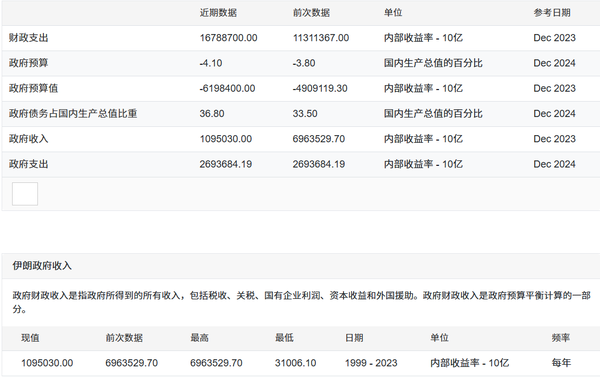Image resolution: width=600 pixels, height=379 pixels.
Task: Click the 现值 column header
Action: (x=30, y=338)
